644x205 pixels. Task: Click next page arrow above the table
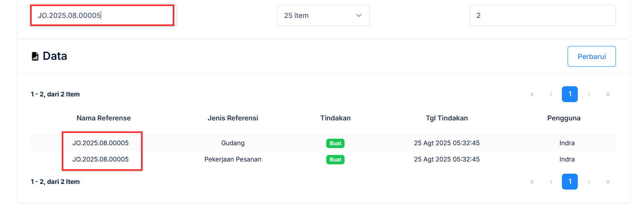point(589,94)
